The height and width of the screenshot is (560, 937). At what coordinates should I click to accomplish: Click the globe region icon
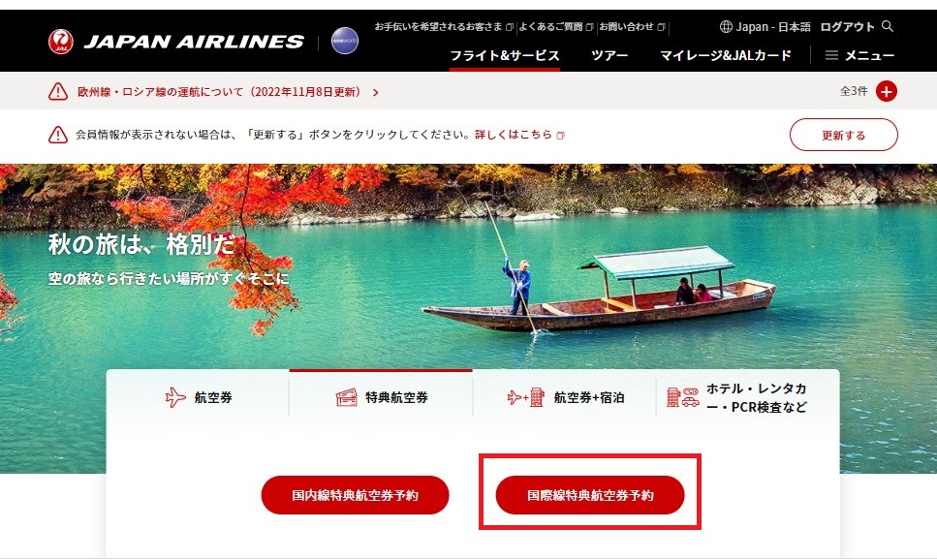click(x=726, y=26)
